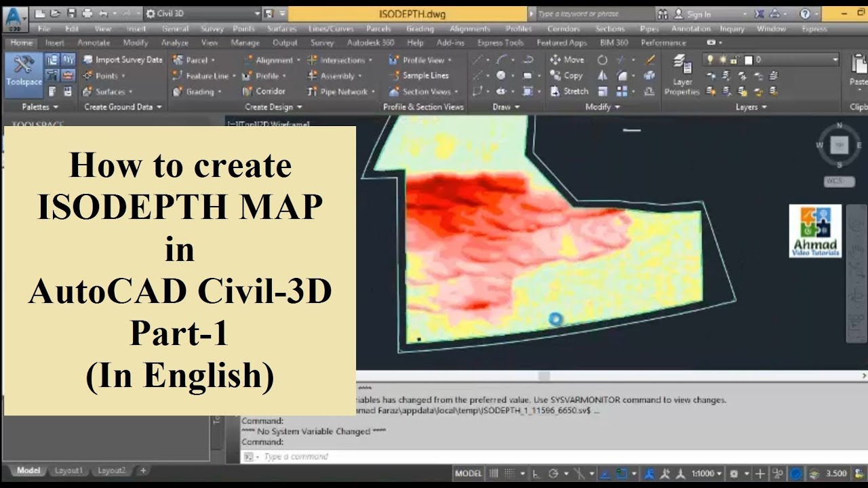Switch to the Analyze ribbon tab
The image size is (868, 488).
point(174,42)
